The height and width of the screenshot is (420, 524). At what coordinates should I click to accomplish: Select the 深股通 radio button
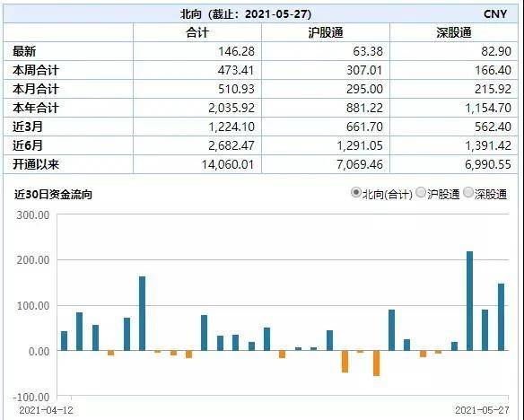[469, 193]
